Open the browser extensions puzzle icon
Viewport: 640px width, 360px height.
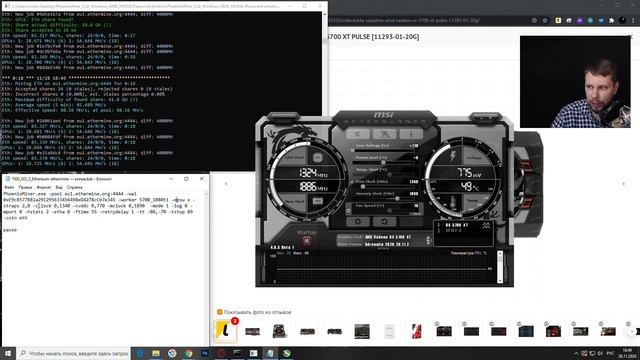coord(611,20)
